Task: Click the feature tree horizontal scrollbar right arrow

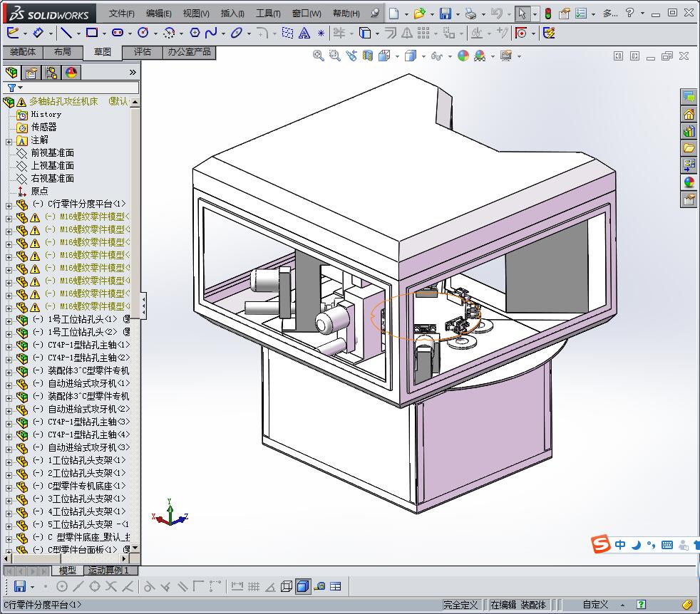Action: pos(125,558)
